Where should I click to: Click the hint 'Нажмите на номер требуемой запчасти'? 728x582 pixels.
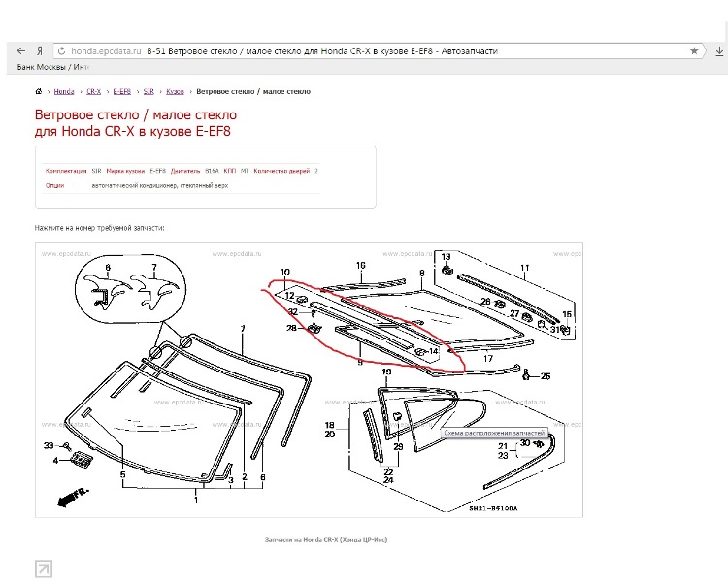click(99, 228)
